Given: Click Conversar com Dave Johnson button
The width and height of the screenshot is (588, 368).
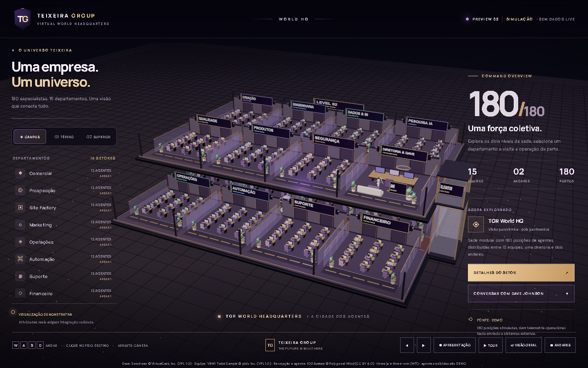Looking at the screenshot, I should click(521, 294).
